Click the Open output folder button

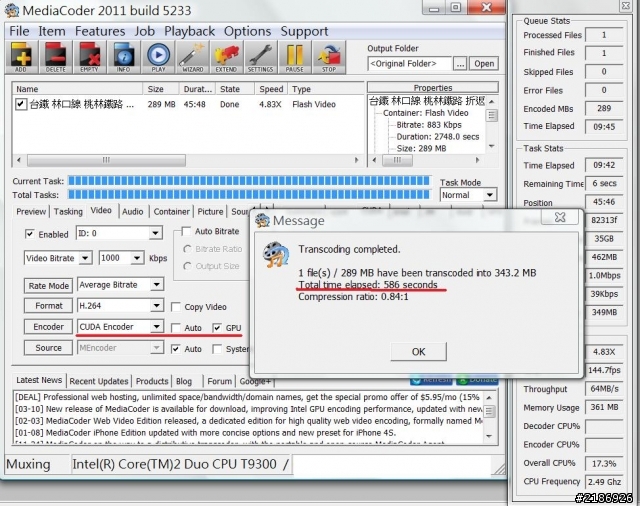tap(484, 64)
